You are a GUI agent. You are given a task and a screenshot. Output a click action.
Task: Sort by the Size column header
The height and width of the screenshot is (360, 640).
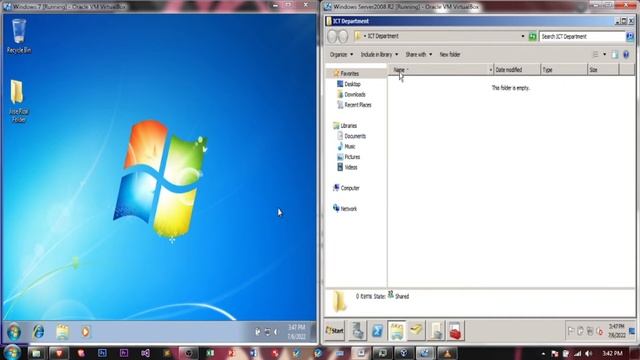603,70
